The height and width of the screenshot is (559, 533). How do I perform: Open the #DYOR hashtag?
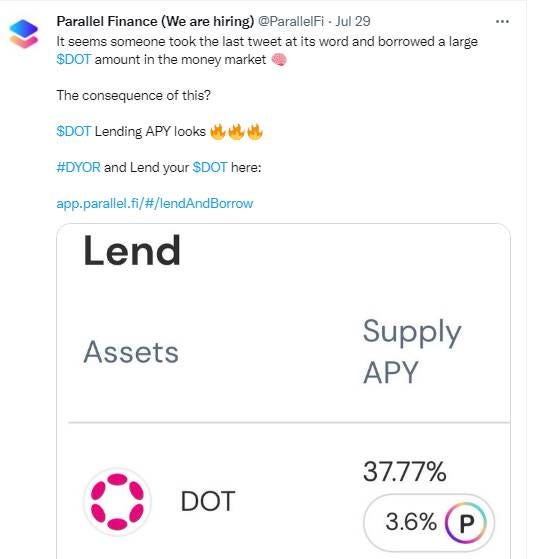point(78,167)
